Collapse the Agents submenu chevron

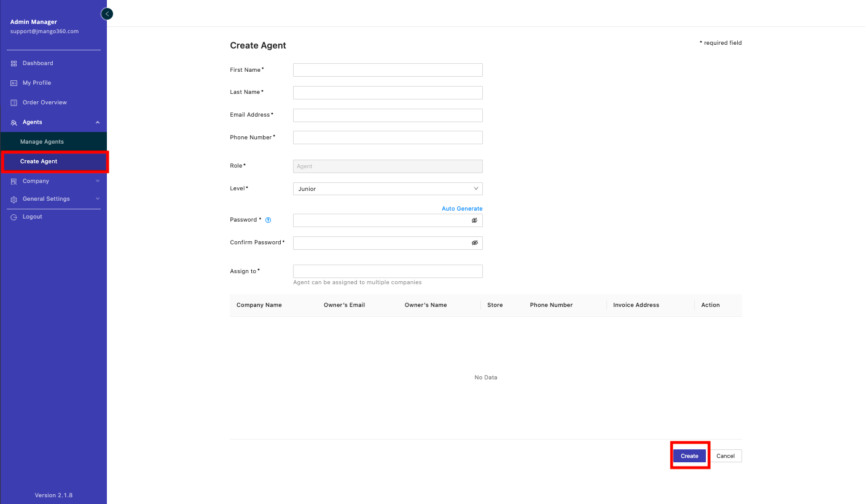tap(98, 123)
